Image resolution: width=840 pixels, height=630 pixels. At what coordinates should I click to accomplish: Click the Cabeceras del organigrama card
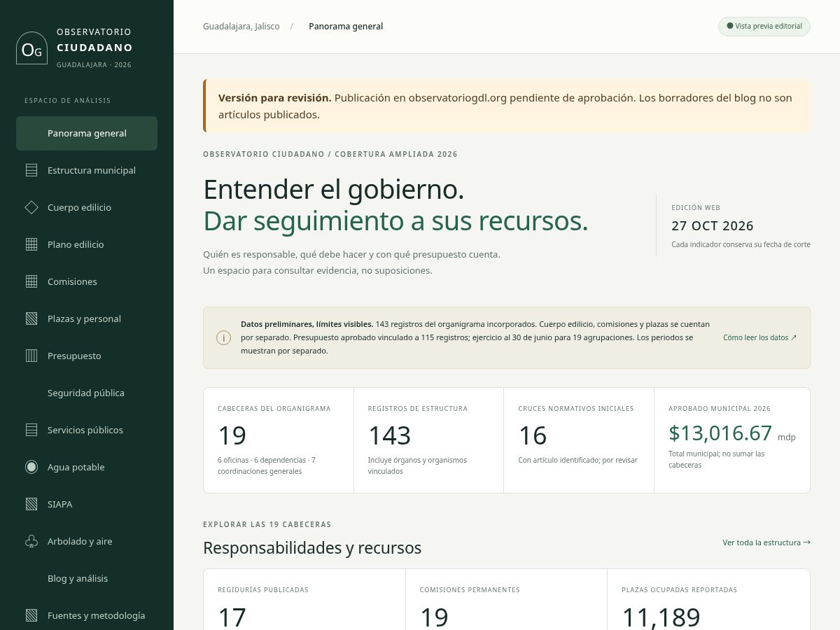pyautogui.click(x=279, y=440)
